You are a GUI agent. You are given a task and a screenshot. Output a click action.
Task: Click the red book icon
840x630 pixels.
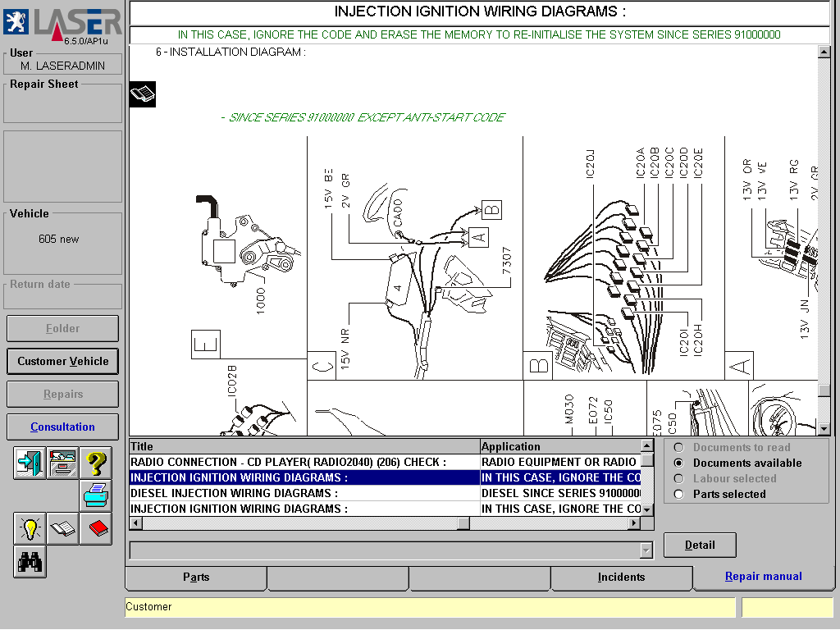96,529
